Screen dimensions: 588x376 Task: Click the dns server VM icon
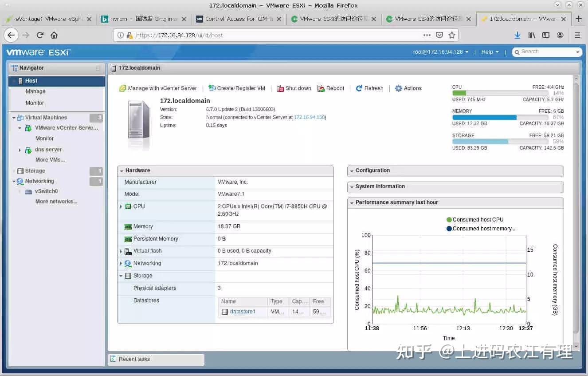[x=28, y=150]
